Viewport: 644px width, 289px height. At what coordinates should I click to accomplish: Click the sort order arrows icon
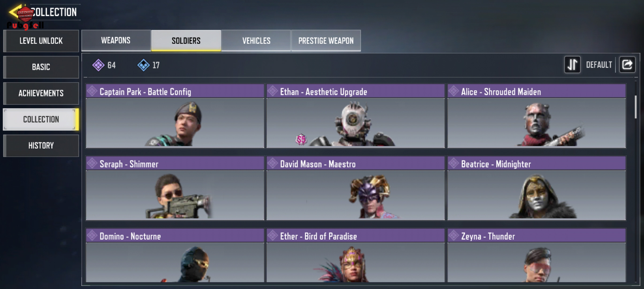(572, 64)
